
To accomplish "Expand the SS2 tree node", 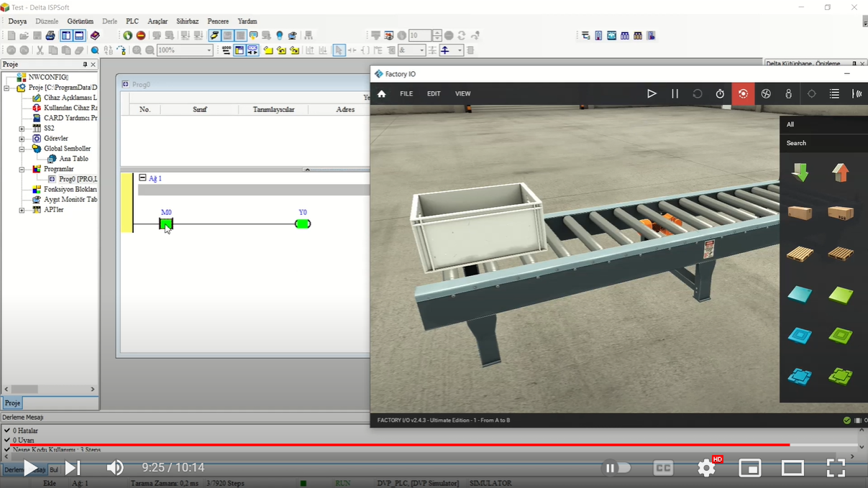I will 22,129.
